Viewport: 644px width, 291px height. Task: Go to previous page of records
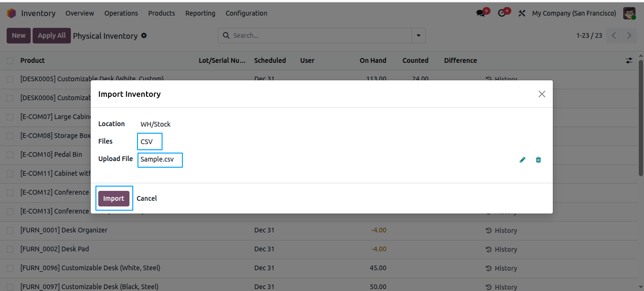(x=614, y=35)
